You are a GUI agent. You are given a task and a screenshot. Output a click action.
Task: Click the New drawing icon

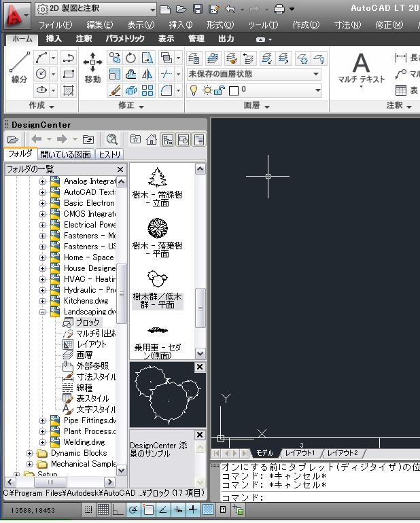click(165, 9)
